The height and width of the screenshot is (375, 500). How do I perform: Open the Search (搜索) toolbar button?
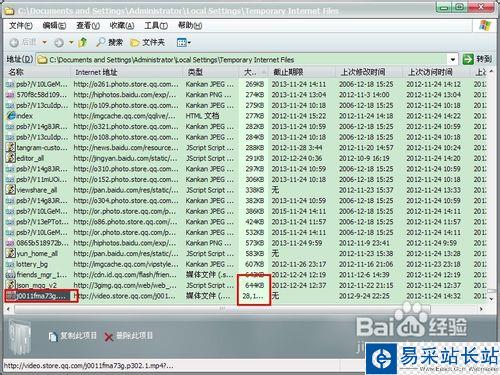(x=110, y=42)
